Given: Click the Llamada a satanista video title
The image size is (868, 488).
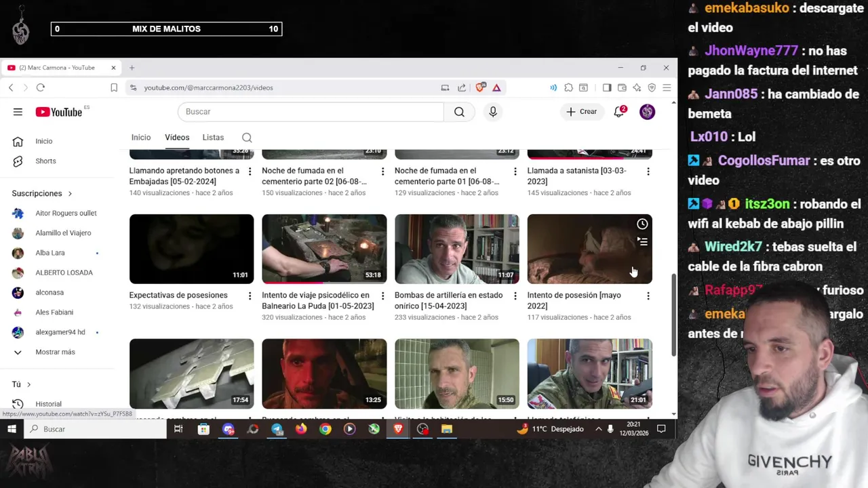Looking at the screenshot, I should click(x=576, y=176).
